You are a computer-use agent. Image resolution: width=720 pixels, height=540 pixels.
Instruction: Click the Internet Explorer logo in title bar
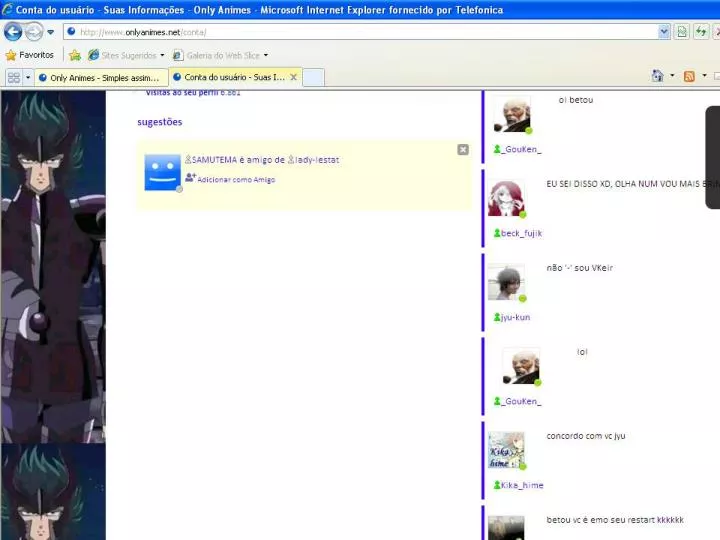[7, 9]
